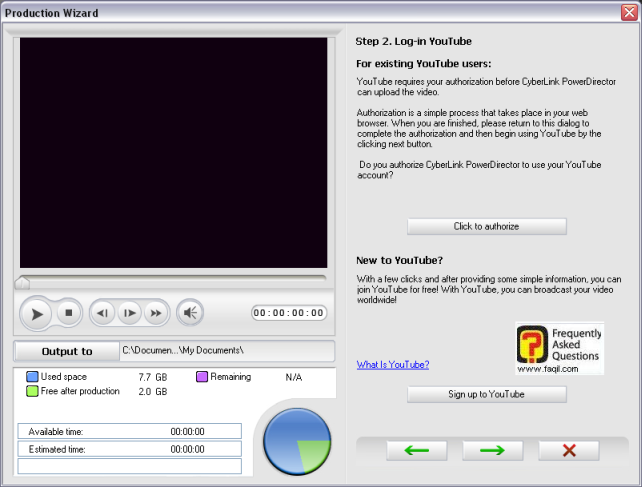This screenshot has height=487, width=642.
Task: Go back with the green left arrow
Action: [x=416, y=451]
